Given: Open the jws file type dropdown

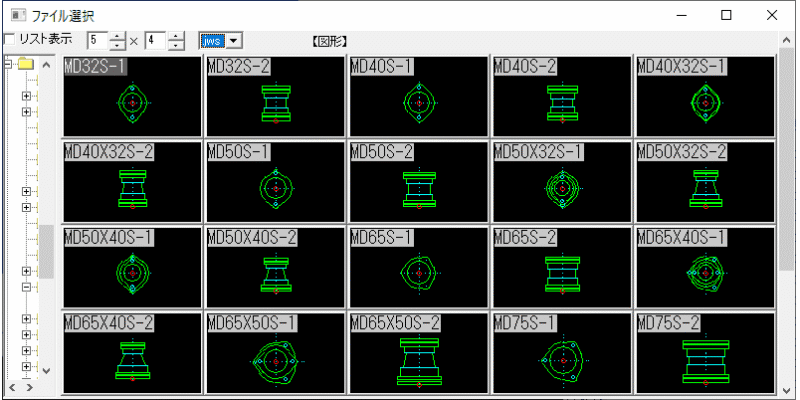Looking at the screenshot, I should click(x=234, y=41).
